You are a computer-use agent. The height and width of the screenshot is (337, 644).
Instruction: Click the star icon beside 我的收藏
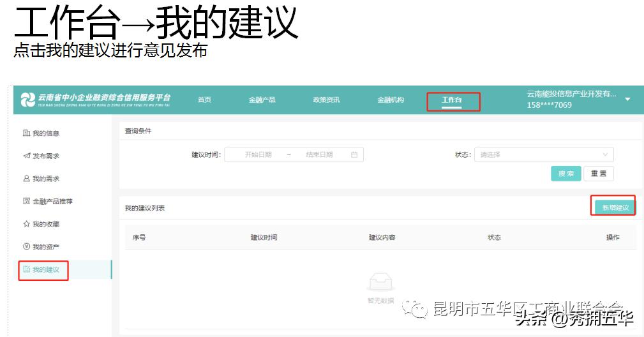point(26,223)
